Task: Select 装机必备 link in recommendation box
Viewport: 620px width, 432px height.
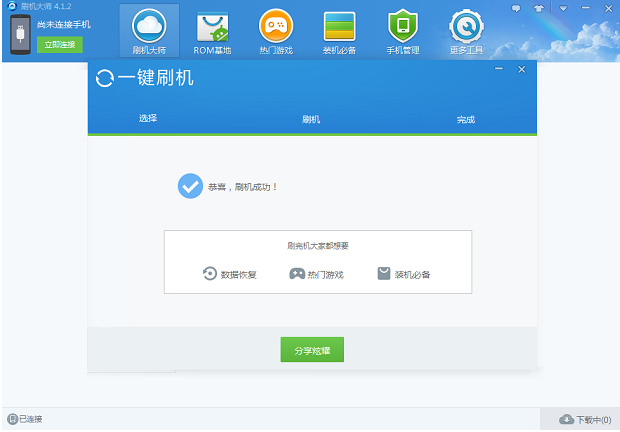Action: (x=404, y=274)
